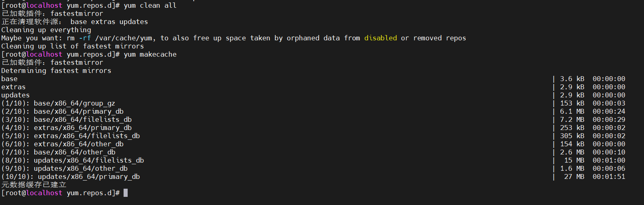Click the 'updates/x86_64/primary_db' entry
The width and height of the screenshot is (644, 205).
89,176
